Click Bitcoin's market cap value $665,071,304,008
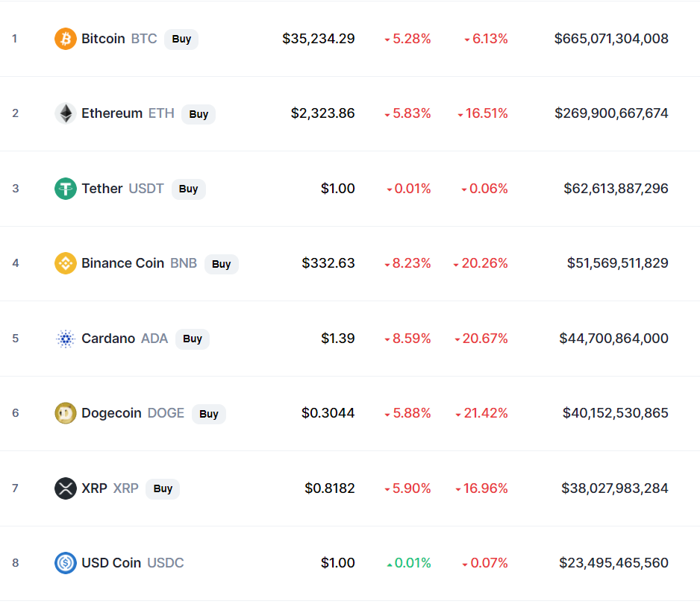This screenshot has width=700, height=610. (x=611, y=39)
